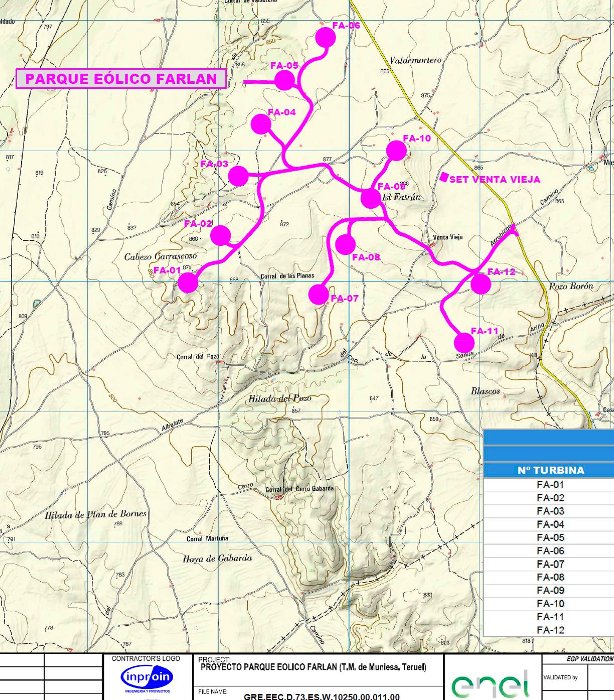Select the FA-05 turbine marker on map
The height and width of the screenshot is (700, 614).
(x=284, y=80)
